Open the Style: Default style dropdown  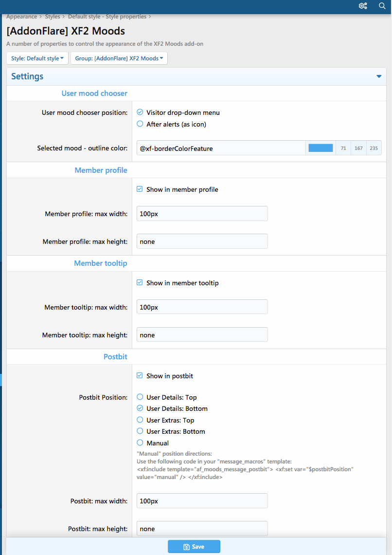click(x=37, y=58)
